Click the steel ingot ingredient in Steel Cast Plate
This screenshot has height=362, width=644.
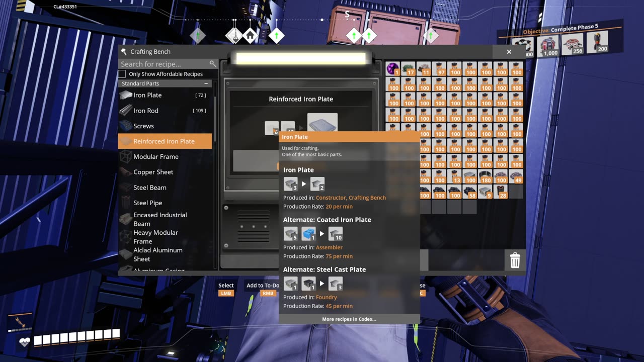pos(308,284)
